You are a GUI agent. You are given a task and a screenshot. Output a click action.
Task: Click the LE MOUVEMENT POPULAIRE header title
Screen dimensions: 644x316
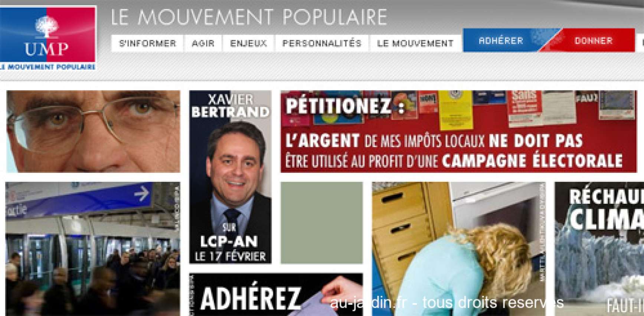(249, 17)
